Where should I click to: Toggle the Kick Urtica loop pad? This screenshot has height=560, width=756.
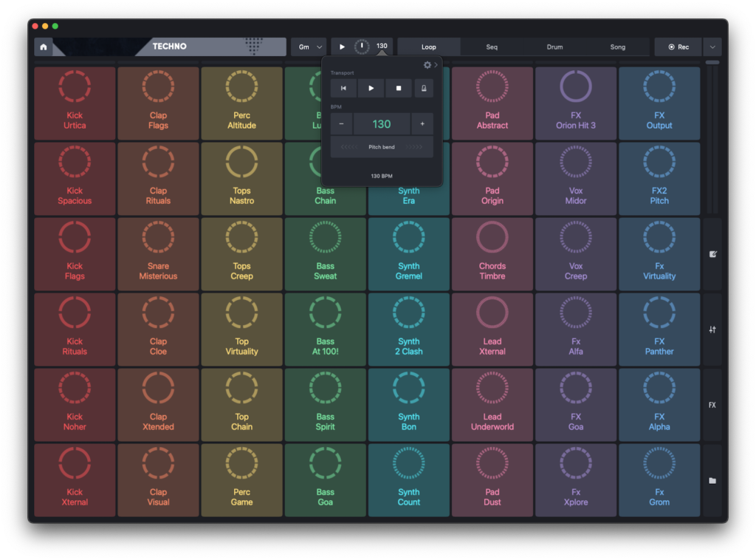75,103
